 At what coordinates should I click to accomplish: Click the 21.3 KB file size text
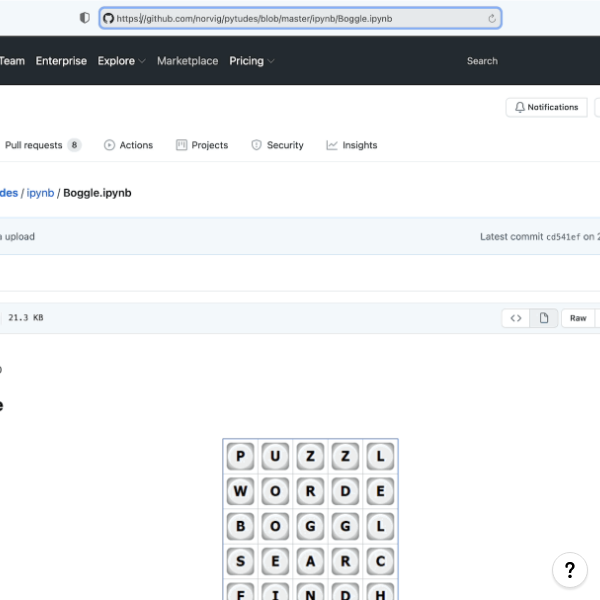[26, 318]
